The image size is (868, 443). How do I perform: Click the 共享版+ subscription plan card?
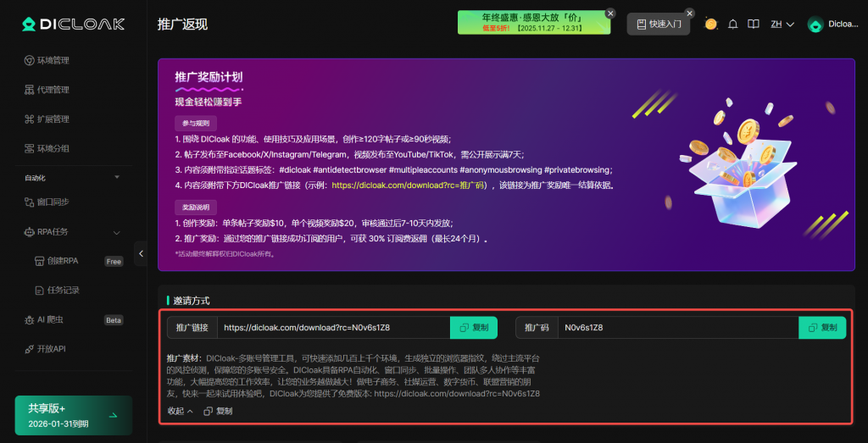(x=73, y=415)
